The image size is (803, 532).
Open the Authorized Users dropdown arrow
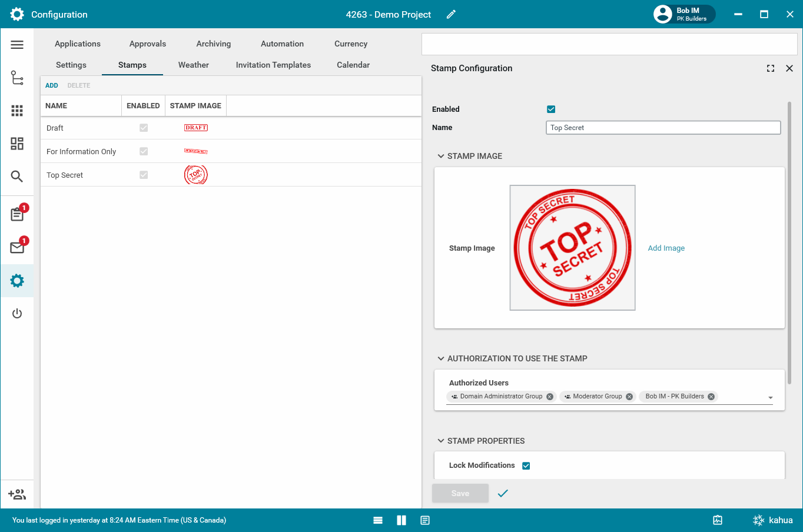point(770,398)
